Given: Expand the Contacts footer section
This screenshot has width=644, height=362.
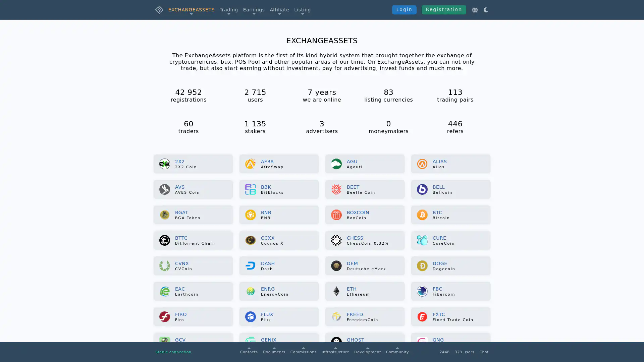Looking at the screenshot, I should 249,351.
